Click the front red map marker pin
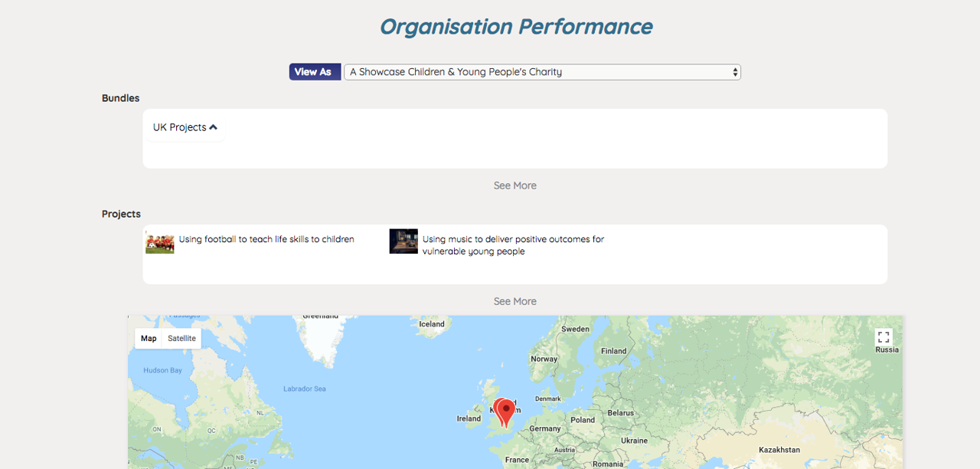Viewport: 980px width, 469px height. [x=505, y=412]
